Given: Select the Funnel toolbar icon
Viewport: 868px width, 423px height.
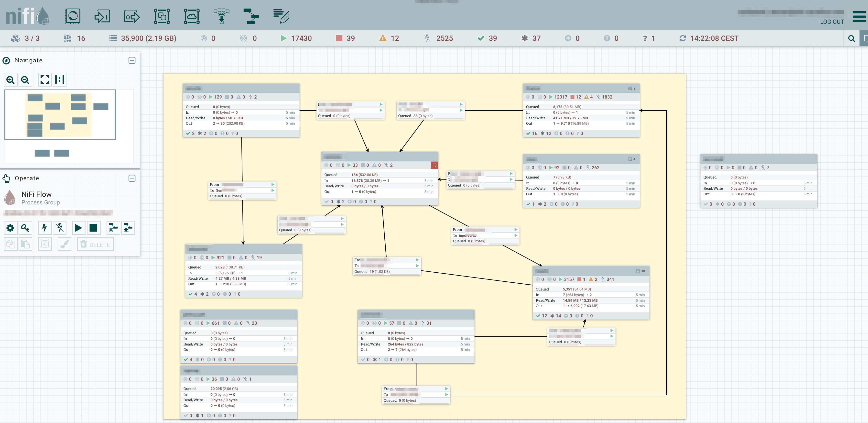Looking at the screenshot, I should (x=221, y=16).
